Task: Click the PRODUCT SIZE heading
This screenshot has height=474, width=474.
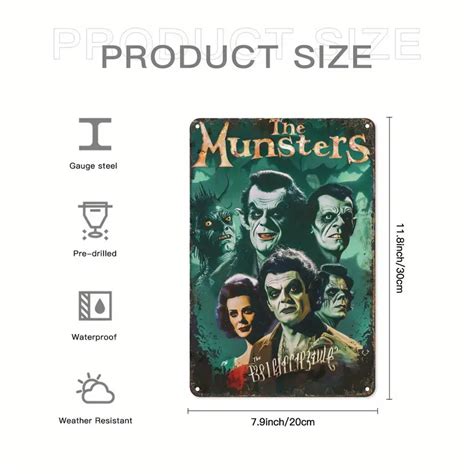Action: coord(236,57)
